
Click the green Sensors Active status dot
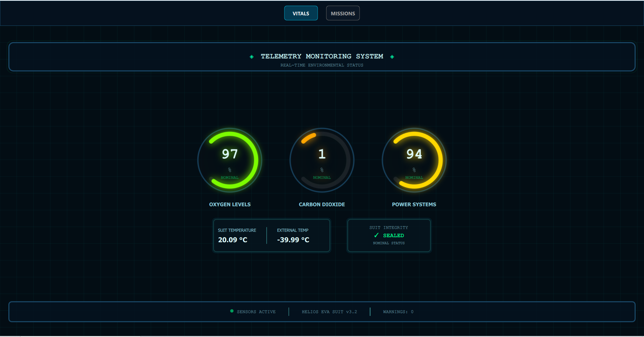232,311
